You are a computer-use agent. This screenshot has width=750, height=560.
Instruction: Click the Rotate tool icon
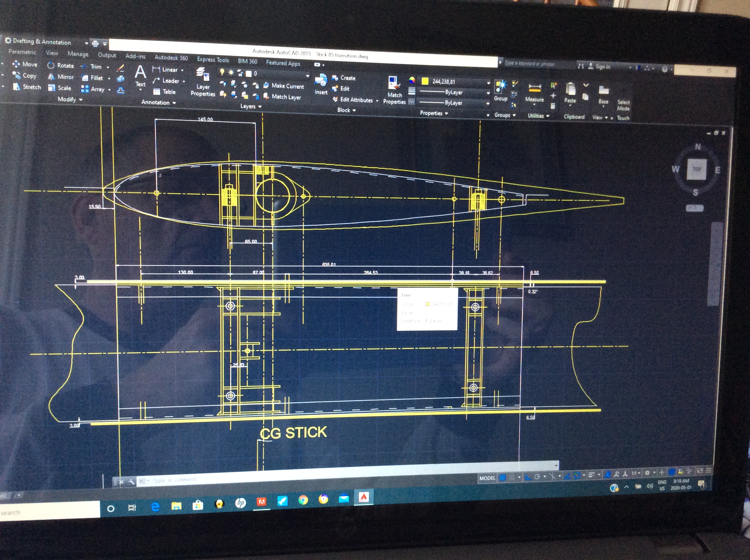(x=51, y=65)
